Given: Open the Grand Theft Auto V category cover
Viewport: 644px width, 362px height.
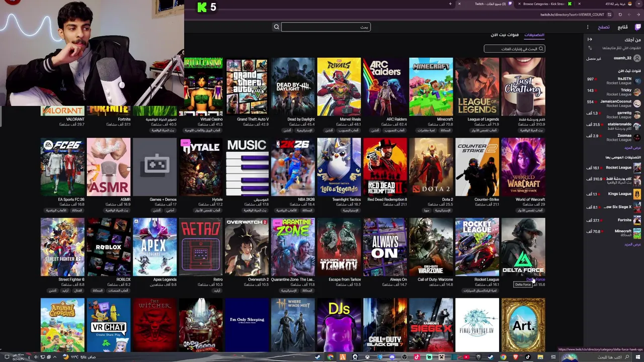Looking at the screenshot, I should pyautogui.click(x=247, y=86).
